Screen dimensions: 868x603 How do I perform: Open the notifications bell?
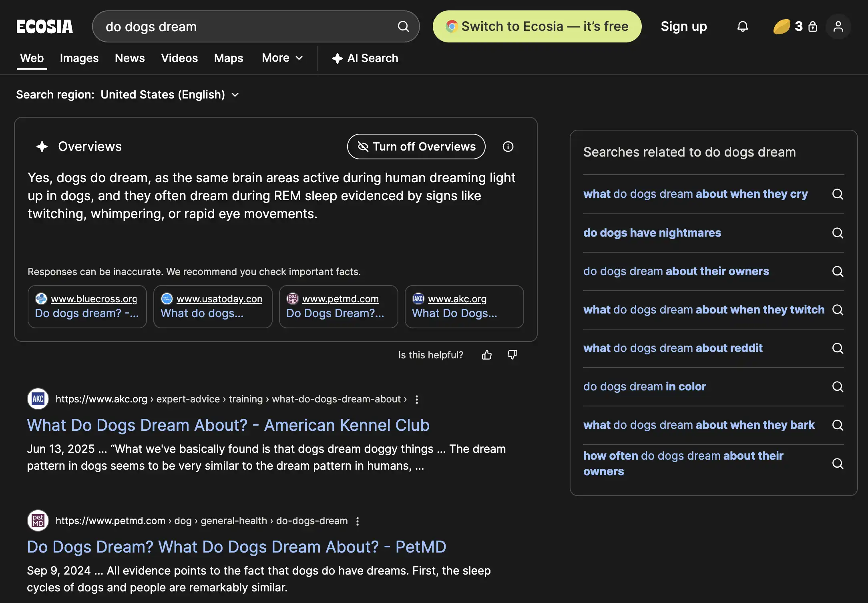coord(742,26)
